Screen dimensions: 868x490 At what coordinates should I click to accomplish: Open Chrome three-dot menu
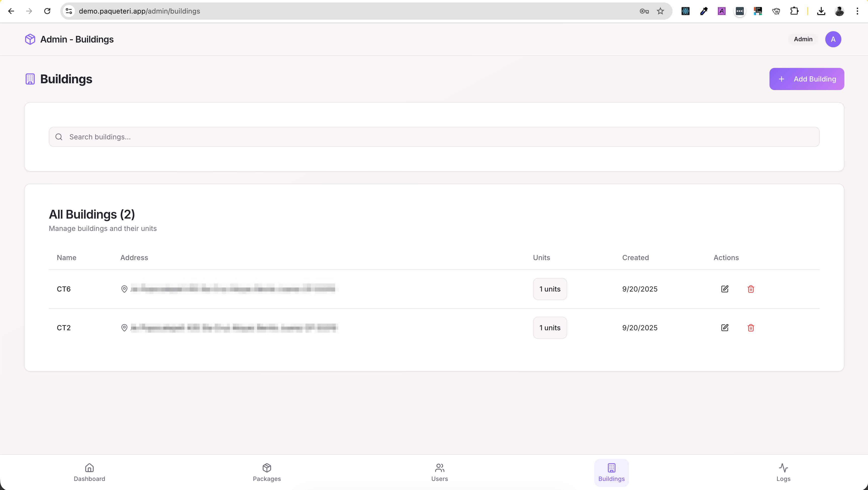pyautogui.click(x=857, y=11)
